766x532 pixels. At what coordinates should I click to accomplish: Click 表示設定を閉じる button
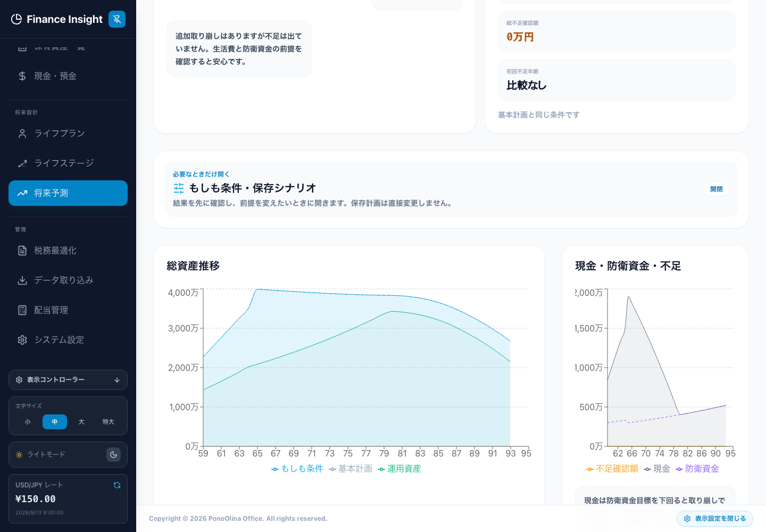[715, 519]
